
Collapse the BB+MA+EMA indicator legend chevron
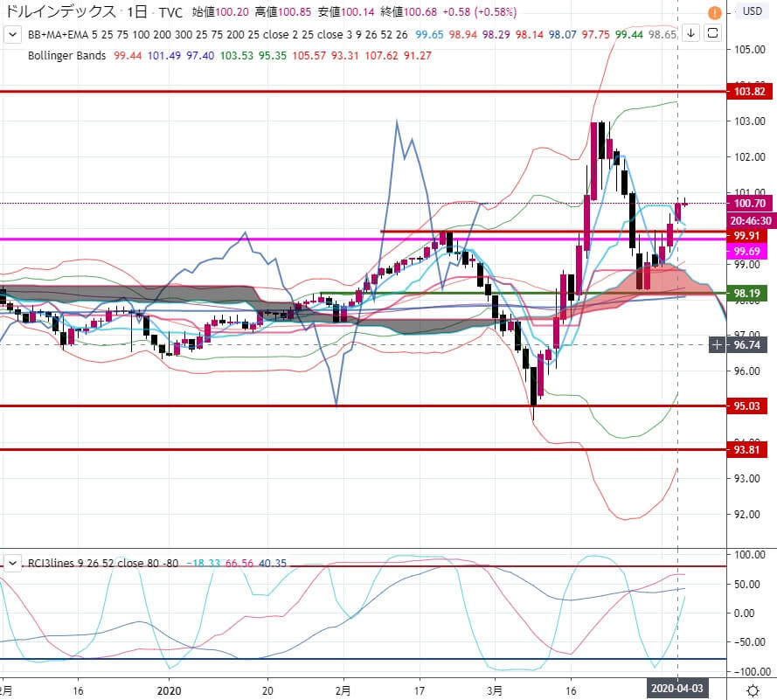[x=12, y=35]
